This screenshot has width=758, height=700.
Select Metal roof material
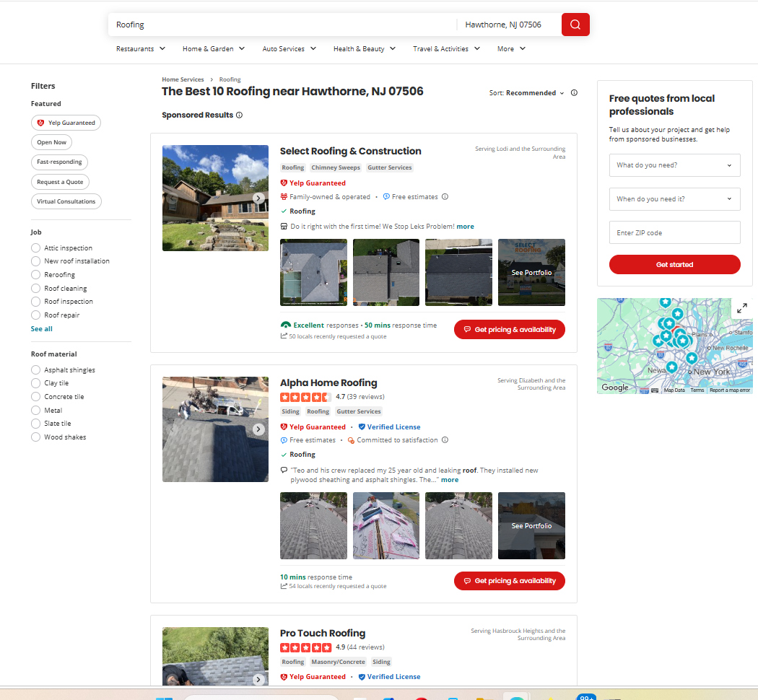[36, 410]
